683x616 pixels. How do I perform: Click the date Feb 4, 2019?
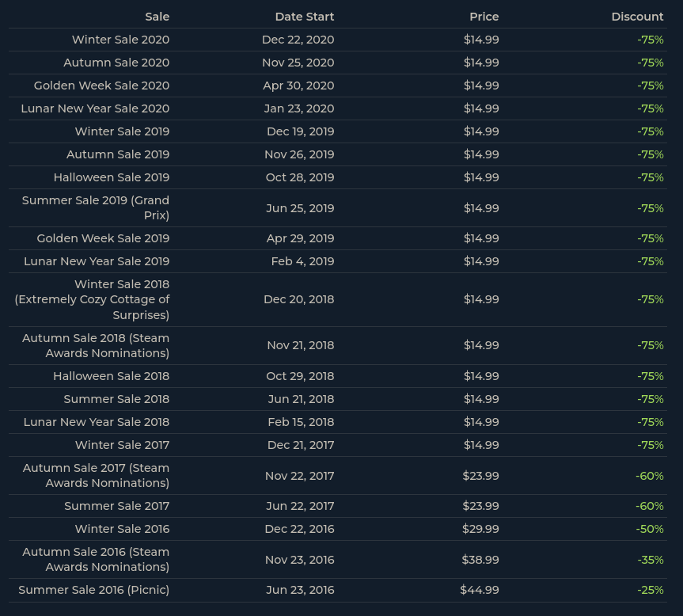(303, 261)
